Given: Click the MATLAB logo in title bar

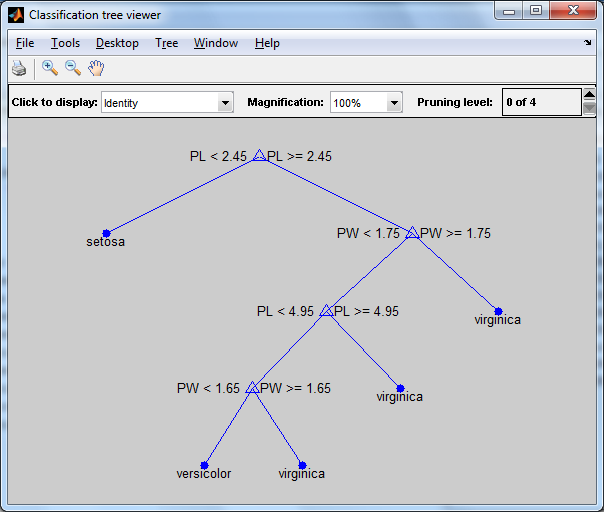Looking at the screenshot, I should click(16, 15).
